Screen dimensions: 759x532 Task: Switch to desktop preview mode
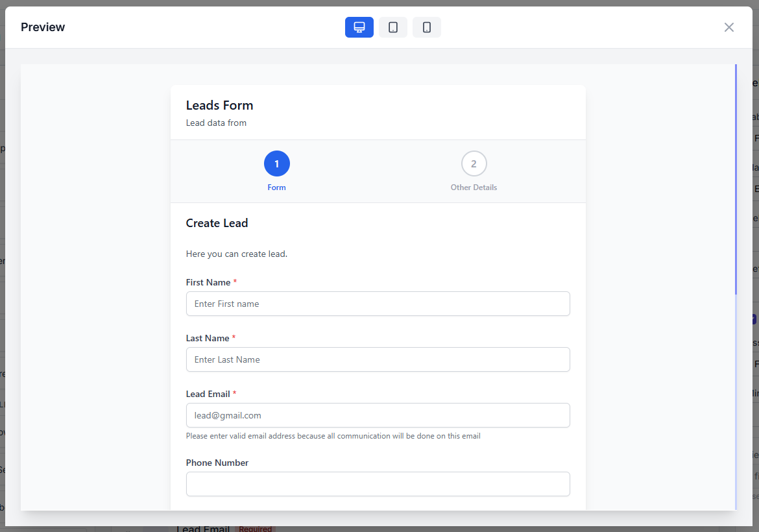[x=359, y=27]
